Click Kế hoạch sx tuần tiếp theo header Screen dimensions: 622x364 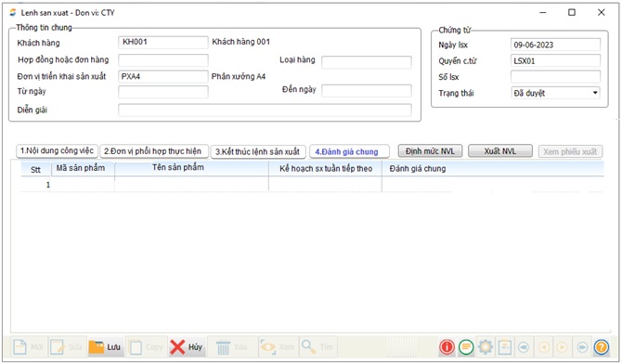[325, 169]
